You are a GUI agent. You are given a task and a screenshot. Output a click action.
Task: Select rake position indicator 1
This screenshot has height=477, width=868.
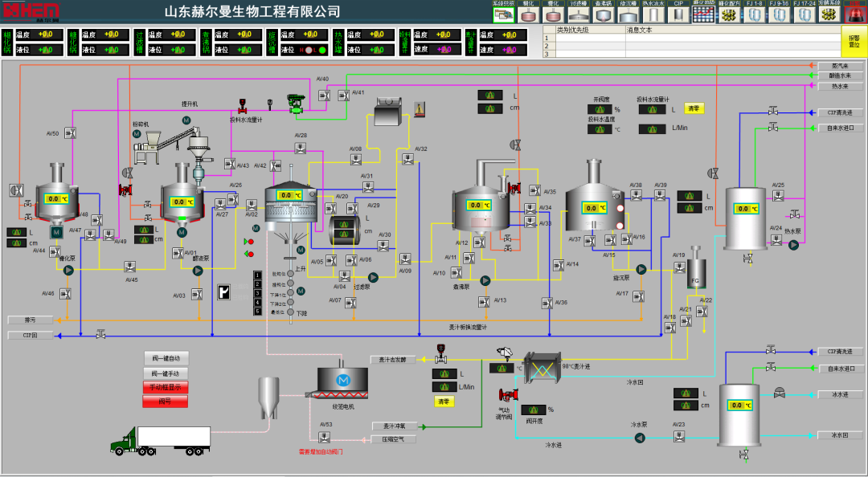click(x=257, y=275)
